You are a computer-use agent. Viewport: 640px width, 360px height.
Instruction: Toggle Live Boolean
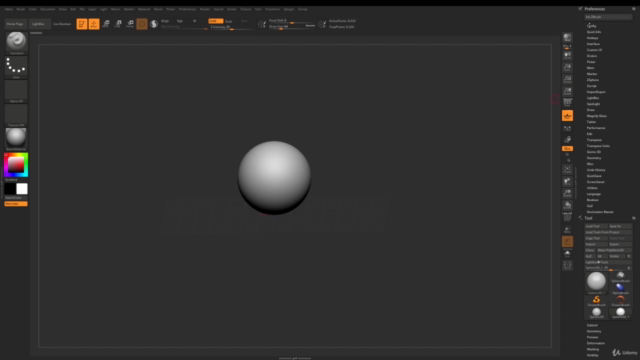tap(62, 24)
